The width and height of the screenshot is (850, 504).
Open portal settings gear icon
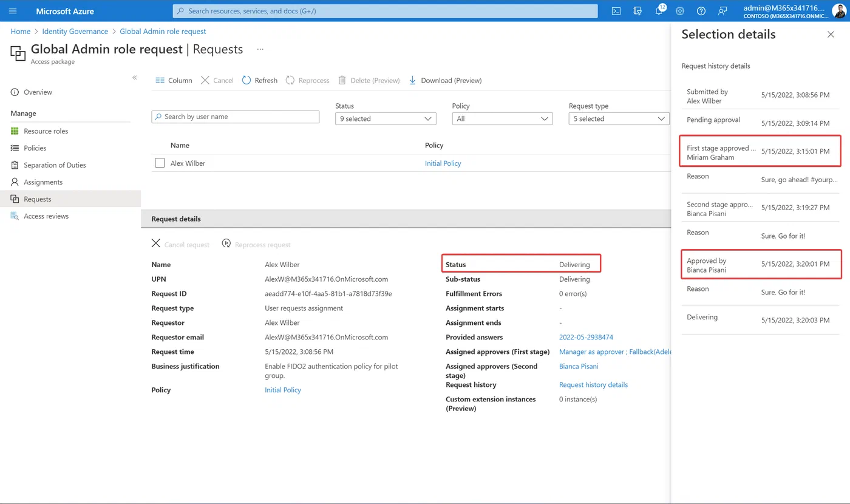click(x=680, y=11)
